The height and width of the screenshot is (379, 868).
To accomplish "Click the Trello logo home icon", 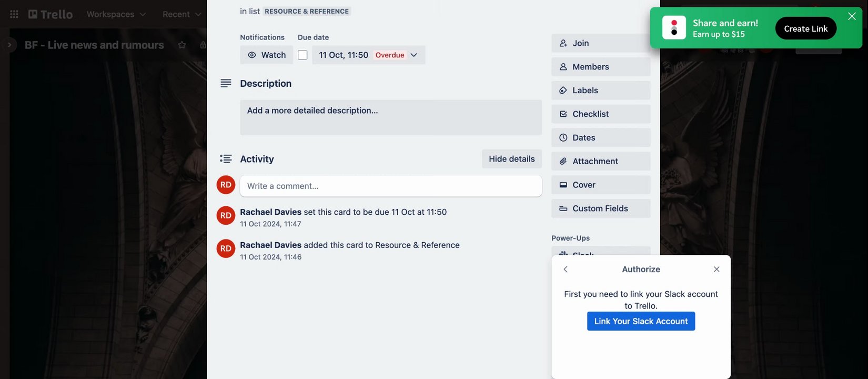I will (51, 14).
